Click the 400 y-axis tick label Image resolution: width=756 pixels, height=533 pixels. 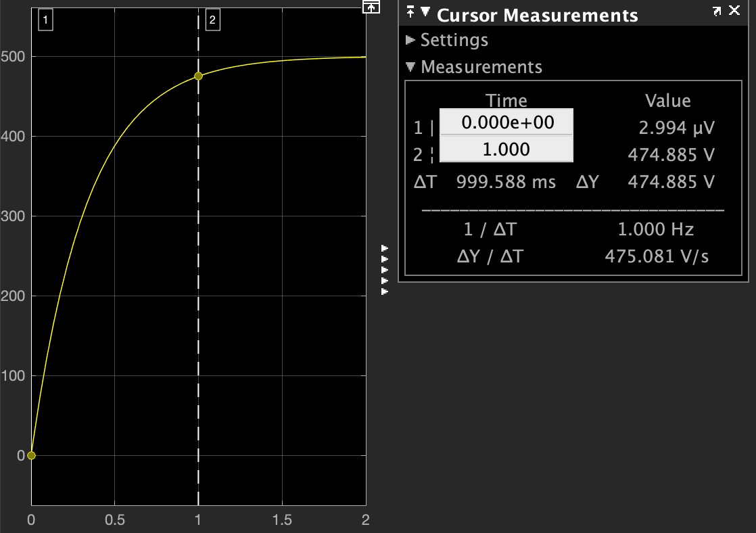[13, 136]
